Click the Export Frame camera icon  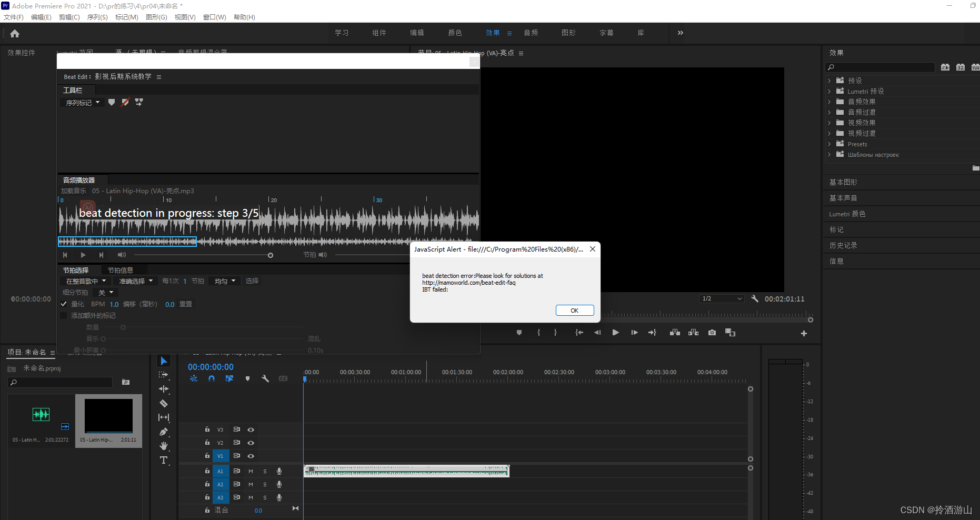coord(712,333)
